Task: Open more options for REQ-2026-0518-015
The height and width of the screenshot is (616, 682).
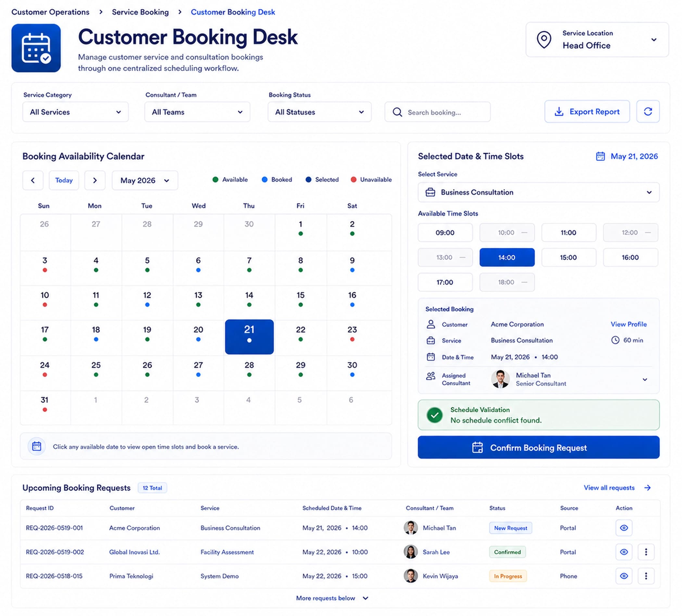Action: click(646, 576)
